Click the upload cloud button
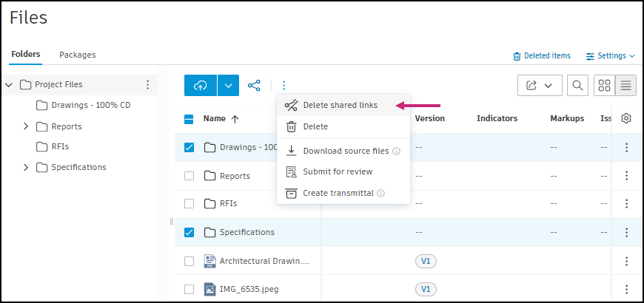Viewport: 644px width, 303px height. 201,85
